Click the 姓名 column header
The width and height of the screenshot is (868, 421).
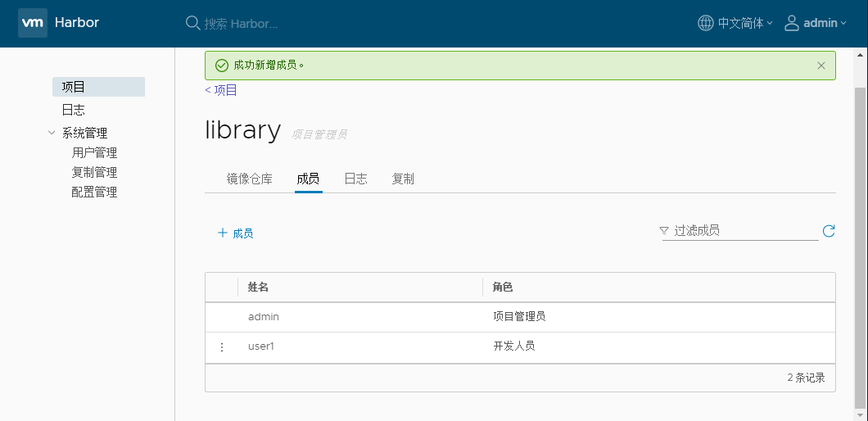[x=259, y=287]
